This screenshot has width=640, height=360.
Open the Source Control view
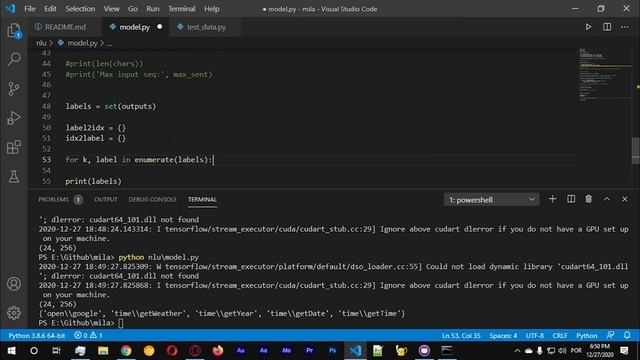pos(14,89)
